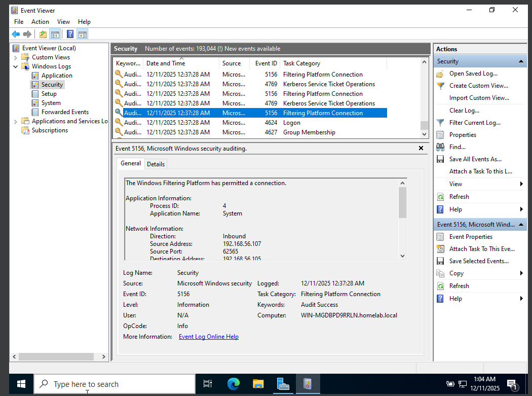The width and height of the screenshot is (532, 396).
Task: Select the Security log in tree
Action: click(52, 85)
